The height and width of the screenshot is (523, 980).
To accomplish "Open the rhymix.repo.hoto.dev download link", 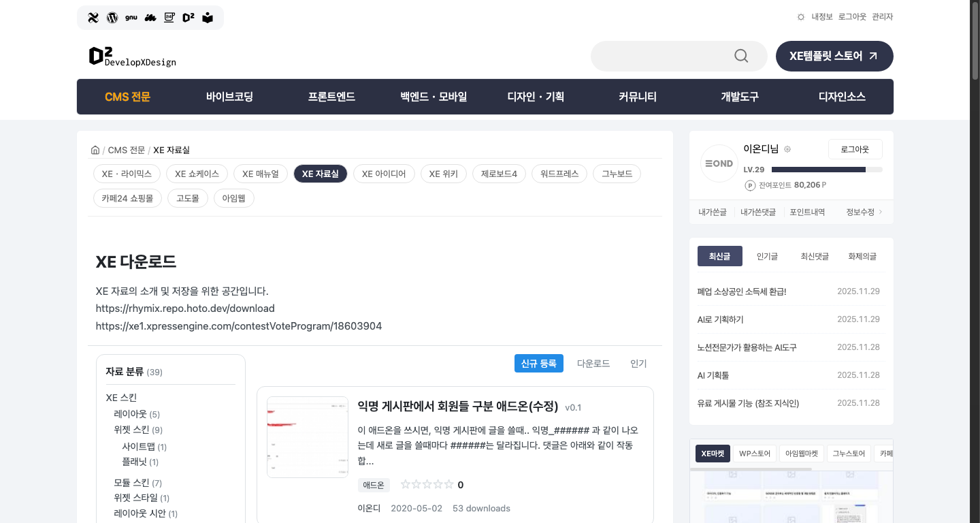I will [185, 308].
